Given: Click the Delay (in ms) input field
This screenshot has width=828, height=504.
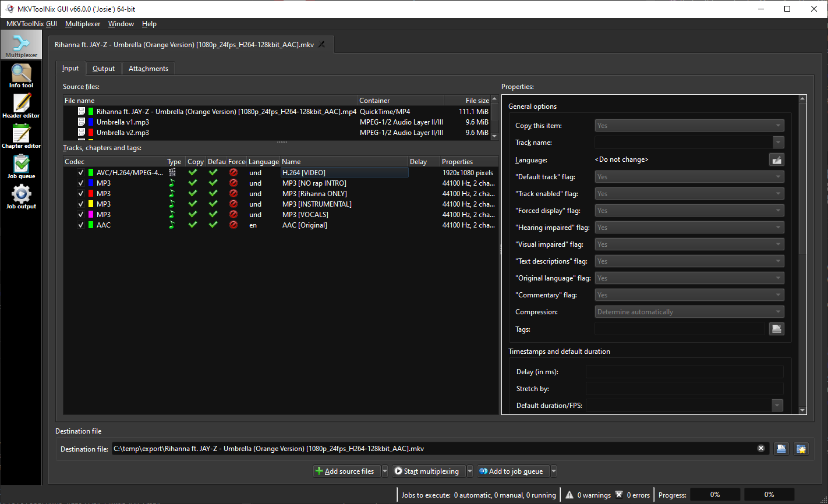Looking at the screenshot, I should 684,371.
